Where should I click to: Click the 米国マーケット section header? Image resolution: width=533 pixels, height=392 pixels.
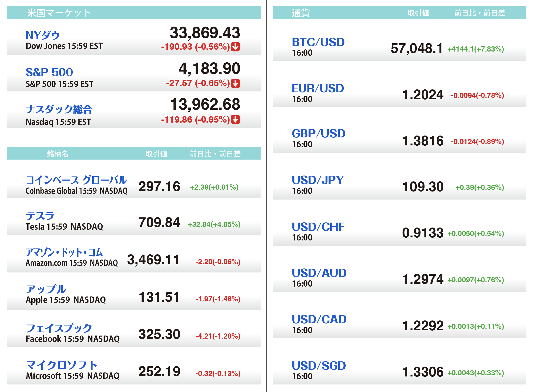tap(59, 13)
